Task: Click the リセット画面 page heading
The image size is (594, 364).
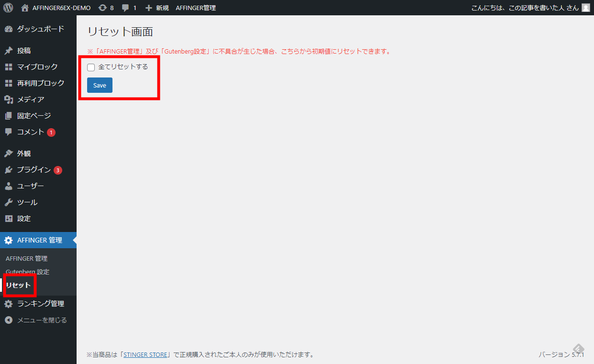Action: [x=120, y=32]
